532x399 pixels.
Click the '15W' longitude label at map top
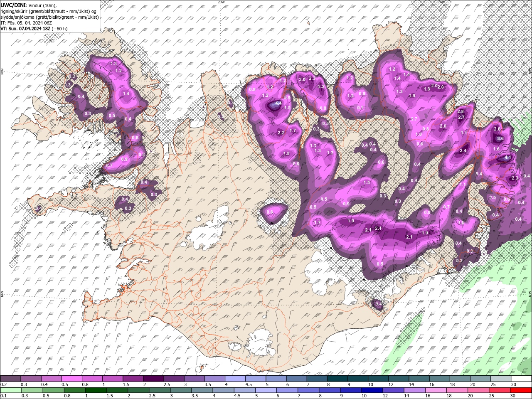[x=440, y=2]
